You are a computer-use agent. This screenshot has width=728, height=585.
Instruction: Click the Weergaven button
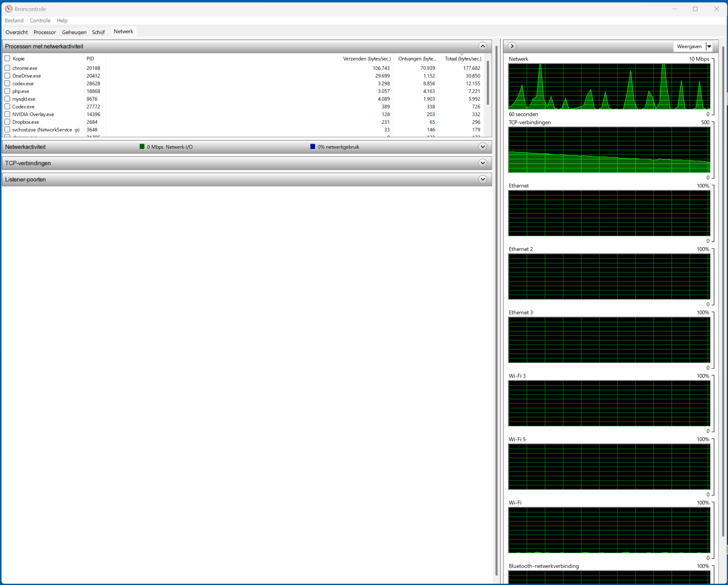[689, 46]
